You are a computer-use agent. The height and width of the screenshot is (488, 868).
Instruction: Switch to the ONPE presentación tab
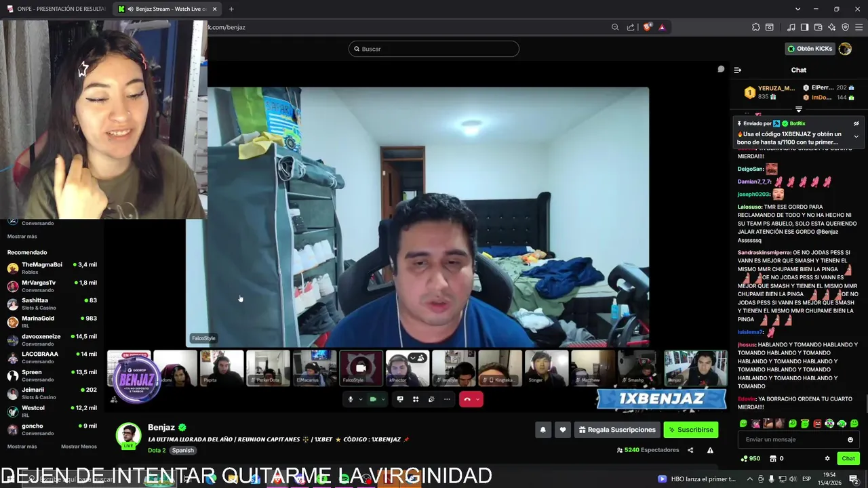(56, 9)
